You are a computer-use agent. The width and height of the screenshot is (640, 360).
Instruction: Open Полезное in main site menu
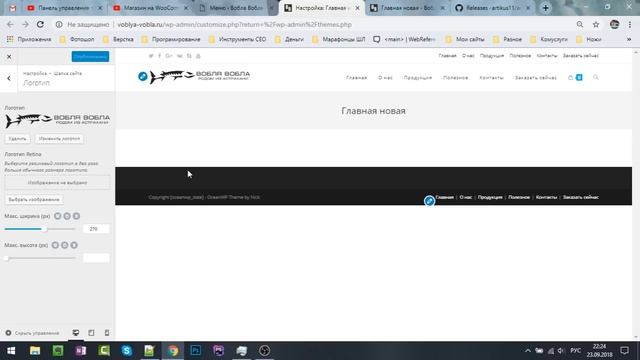(x=456, y=78)
